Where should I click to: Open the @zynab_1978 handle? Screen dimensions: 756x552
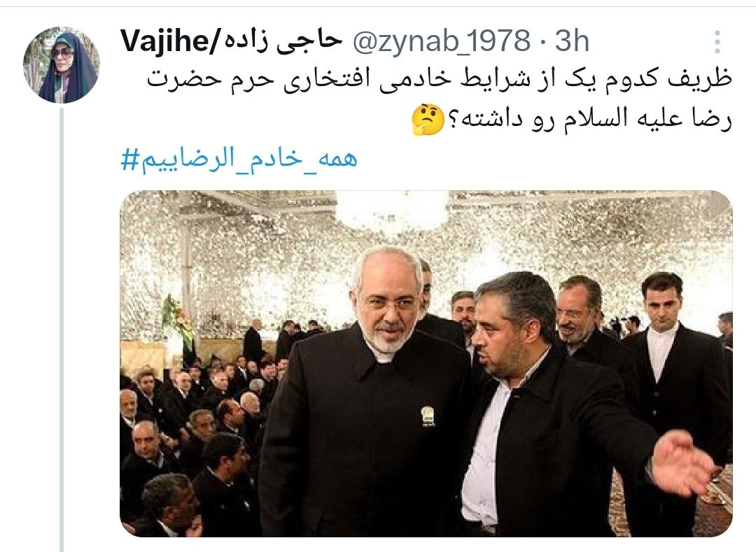(x=441, y=41)
